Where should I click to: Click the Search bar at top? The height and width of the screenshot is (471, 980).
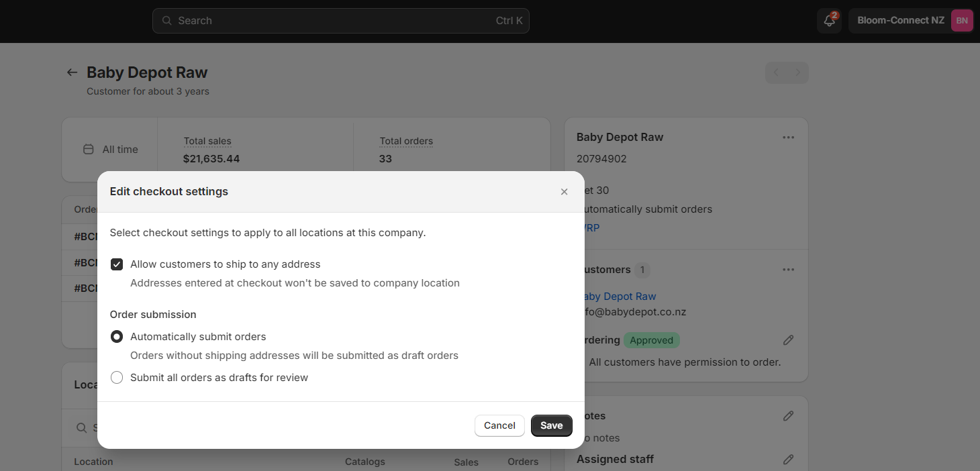[341, 21]
